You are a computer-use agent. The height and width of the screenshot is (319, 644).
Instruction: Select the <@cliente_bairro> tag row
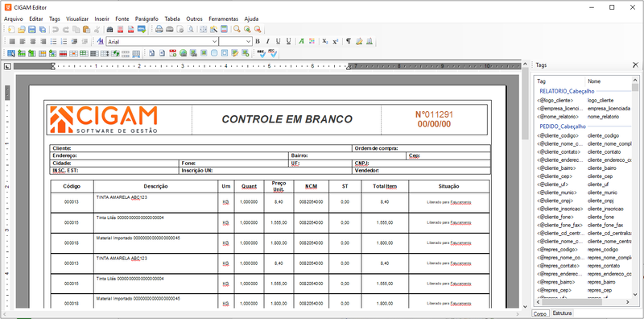click(x=583, y=168)
